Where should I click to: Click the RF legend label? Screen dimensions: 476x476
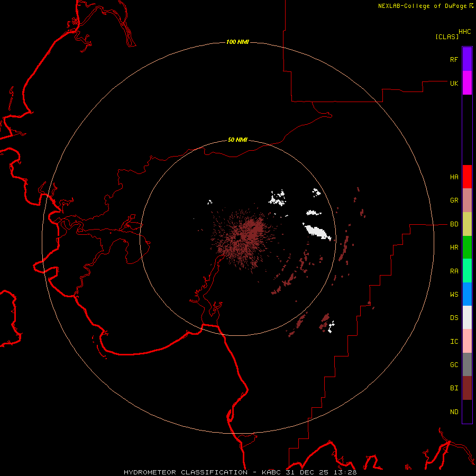tap(454, 60)
